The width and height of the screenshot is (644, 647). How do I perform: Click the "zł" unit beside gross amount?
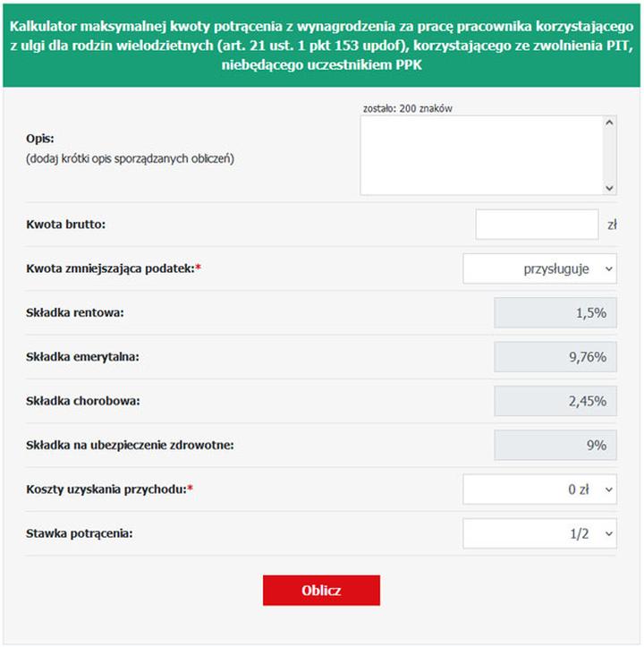612,226
